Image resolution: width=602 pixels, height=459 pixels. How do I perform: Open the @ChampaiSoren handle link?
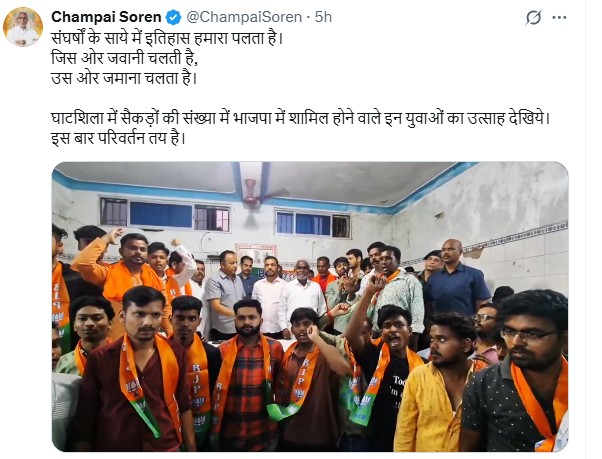tap(244, 17)
